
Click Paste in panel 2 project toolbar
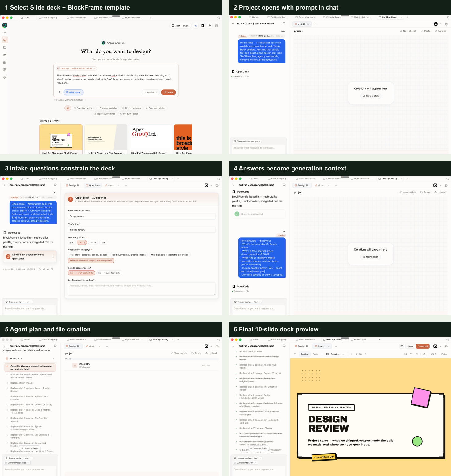[426, 31]
